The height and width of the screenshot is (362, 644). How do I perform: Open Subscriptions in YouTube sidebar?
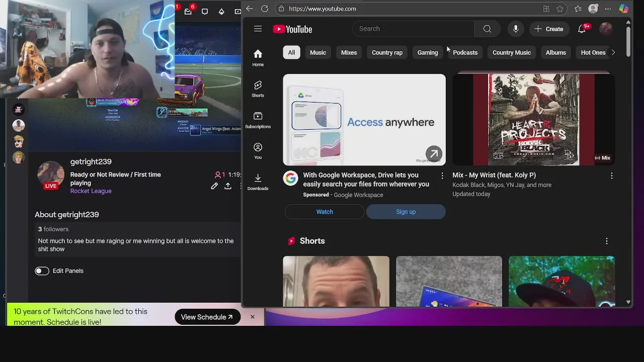[x=258, y=120]
